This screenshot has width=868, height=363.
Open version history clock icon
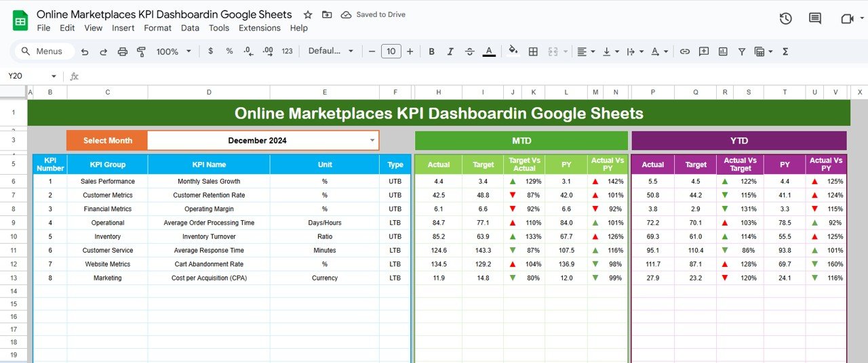point(785,19)
